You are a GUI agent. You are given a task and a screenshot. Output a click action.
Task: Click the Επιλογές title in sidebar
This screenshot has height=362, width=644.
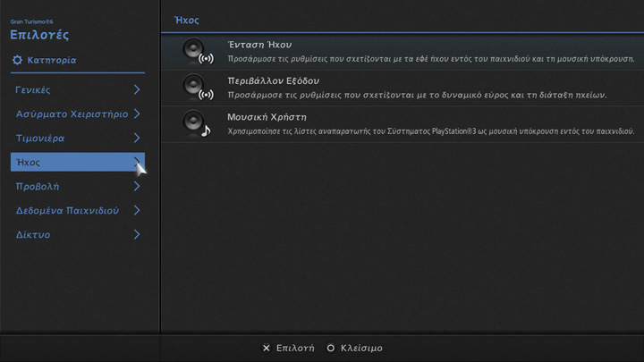pos(39,36)
